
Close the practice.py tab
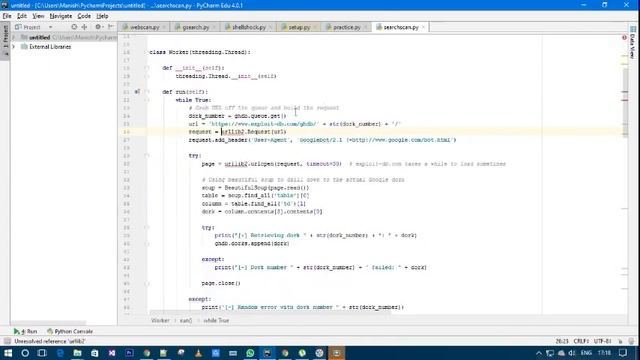click(x=366, y=27)
